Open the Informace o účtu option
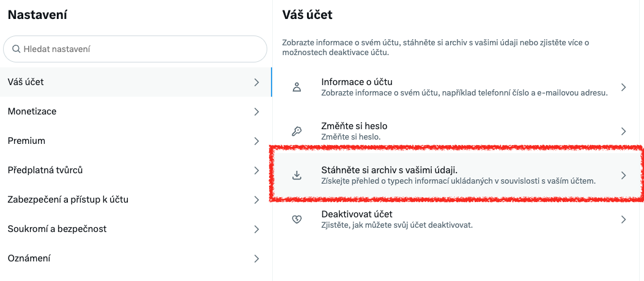 tap(459, 88)
